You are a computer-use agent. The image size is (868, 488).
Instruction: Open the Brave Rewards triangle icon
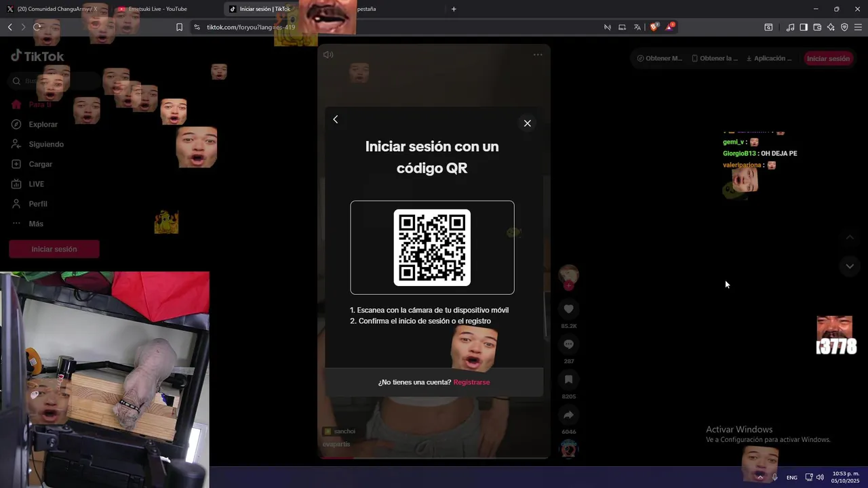tap(669, 27)
